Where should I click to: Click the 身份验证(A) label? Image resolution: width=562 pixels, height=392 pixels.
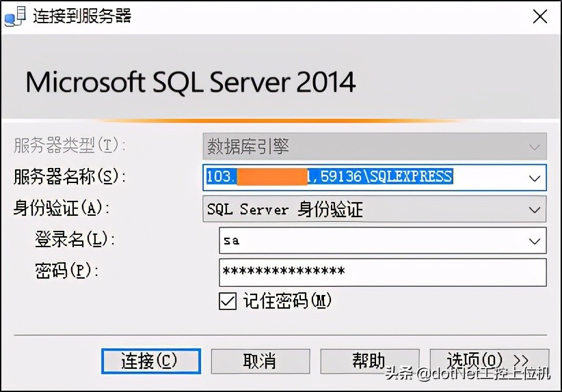point(61,209)
